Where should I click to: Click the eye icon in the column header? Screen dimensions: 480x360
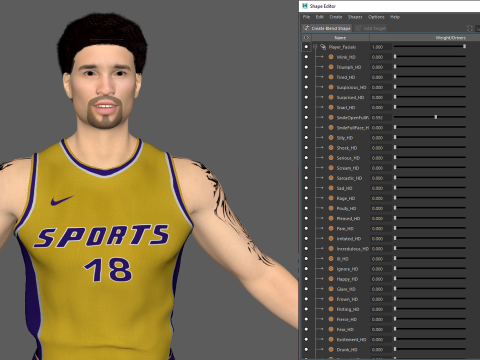click(306, 38)
